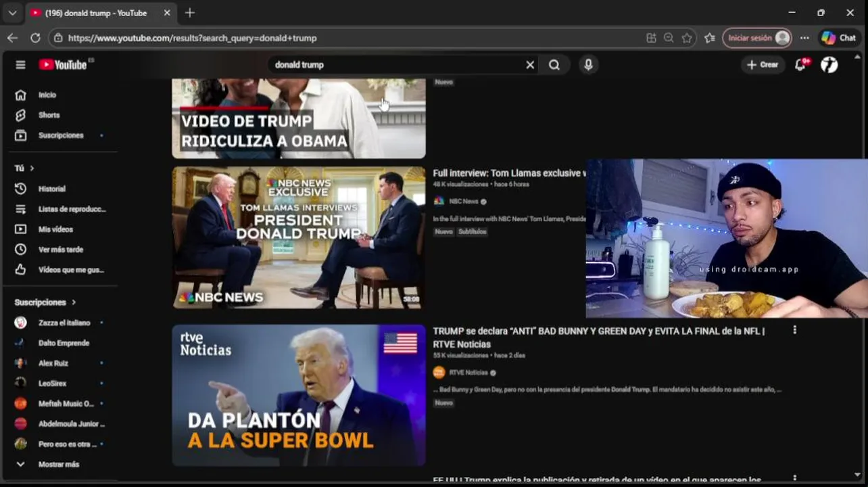This screenshot has height=487, width=868.
Task: Play the Trump ridiculiza a Obama thumbnail
Action: [x=299, y=119]
